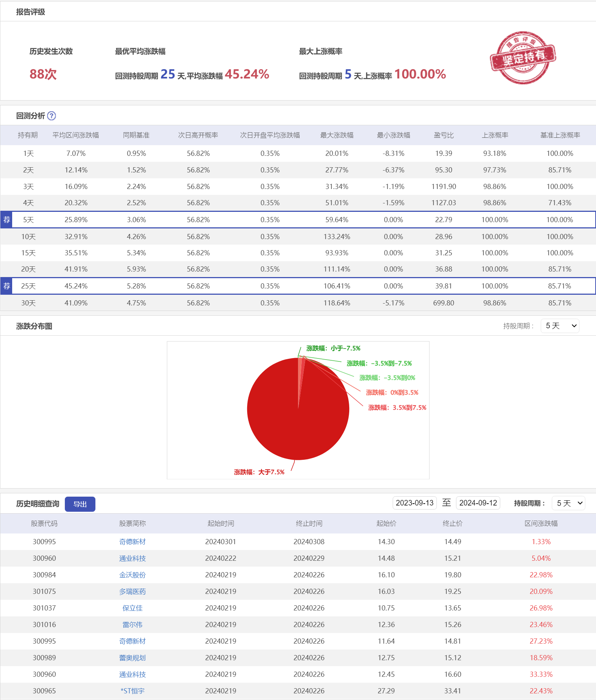
Task: Click the end date field 2024-09-12
Action: 478,503
